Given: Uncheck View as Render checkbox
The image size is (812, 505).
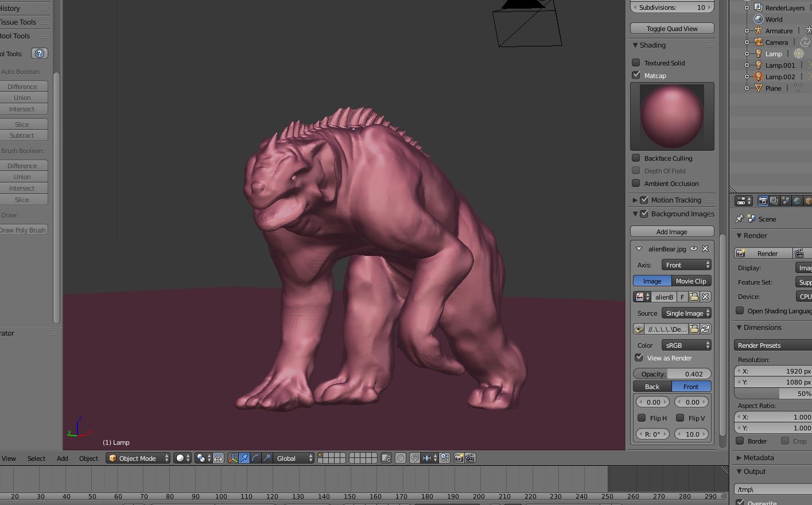Looking at the screenshot, I should [x=639, y=358].
